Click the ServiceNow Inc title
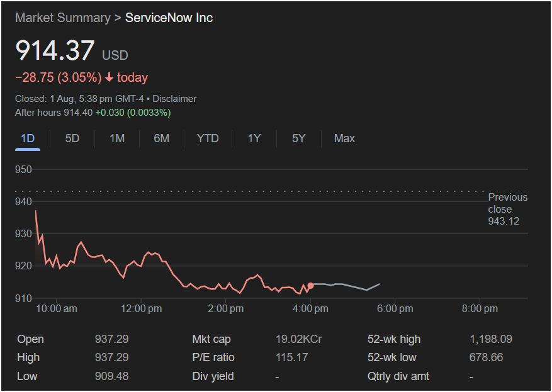Viewport: 552px width, 392px height. pyautogui.click(x=169, y=18)
